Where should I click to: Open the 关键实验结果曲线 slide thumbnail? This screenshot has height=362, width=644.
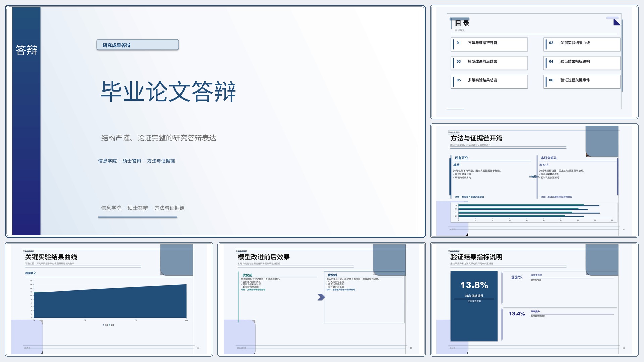[109, 299]
